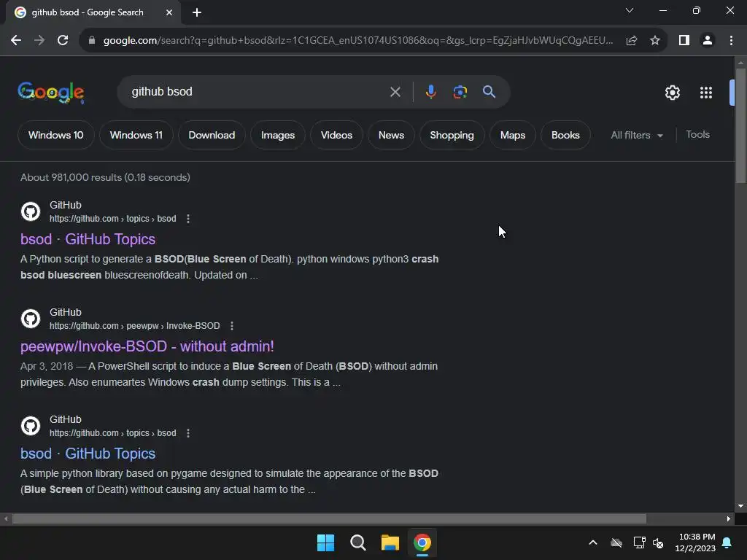Open more options for Invoke-BSOD result
Screen dimensions: 747x560
point(232,326)
